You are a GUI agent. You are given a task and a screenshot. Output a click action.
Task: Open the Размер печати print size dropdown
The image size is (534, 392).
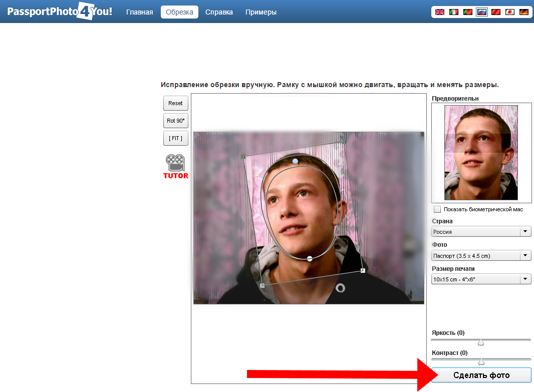481,279
